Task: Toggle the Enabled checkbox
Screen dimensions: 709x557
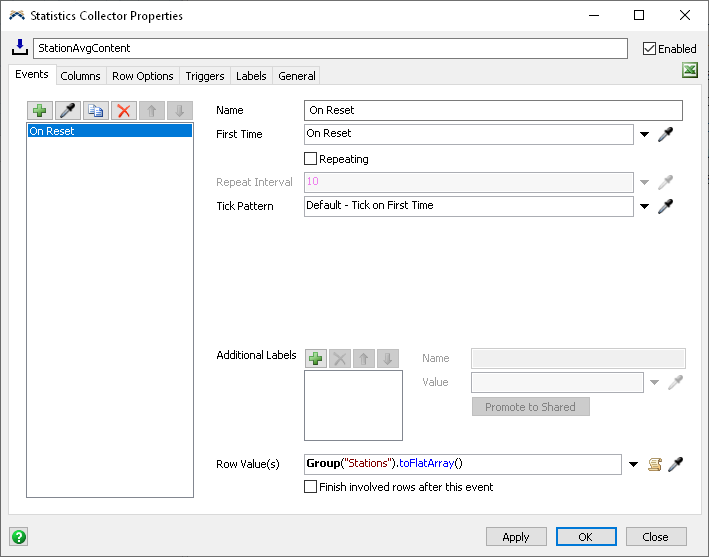Action: click(x=650, y=48)
